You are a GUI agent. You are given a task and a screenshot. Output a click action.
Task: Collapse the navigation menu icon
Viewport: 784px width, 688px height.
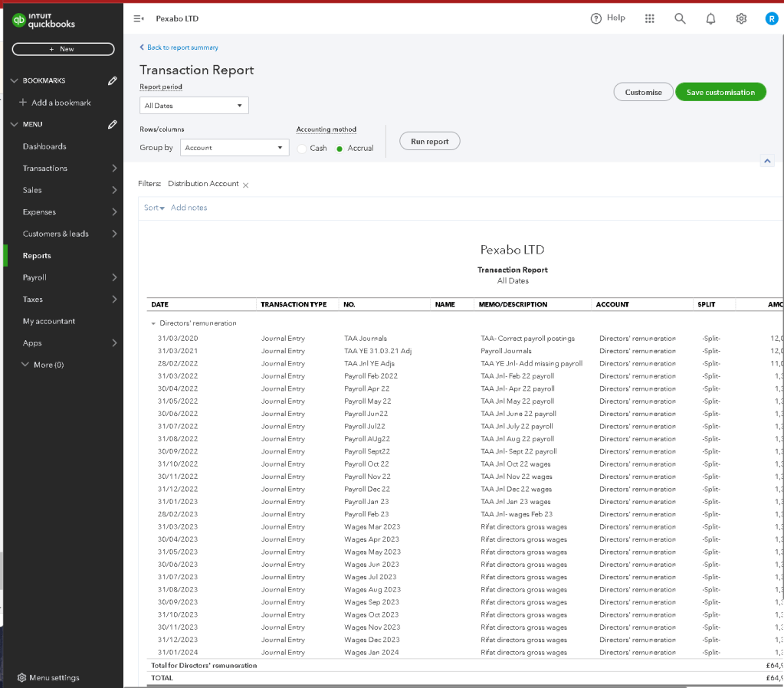click(139, 18)
